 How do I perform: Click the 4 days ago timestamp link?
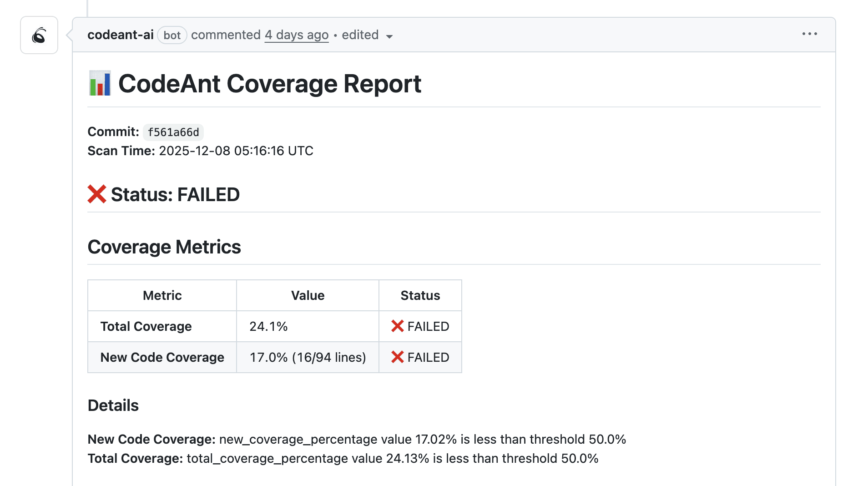pyautogui.click(x=296, y=35)
